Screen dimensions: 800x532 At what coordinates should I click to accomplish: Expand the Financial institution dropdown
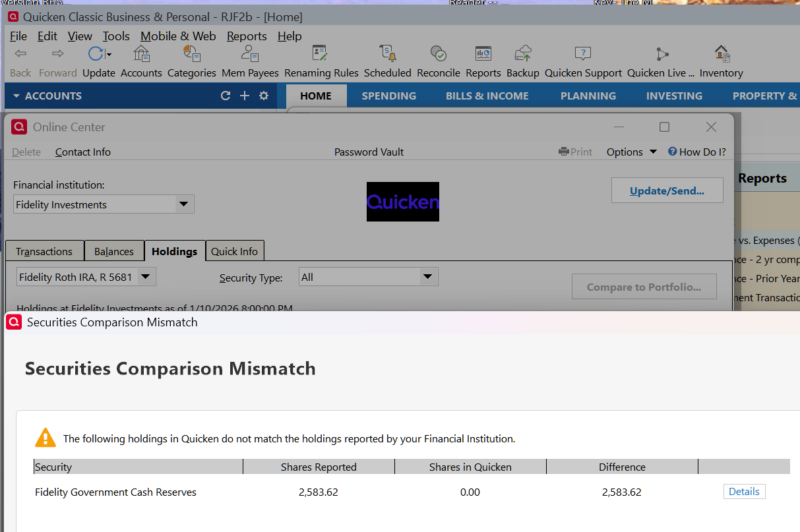183,204
